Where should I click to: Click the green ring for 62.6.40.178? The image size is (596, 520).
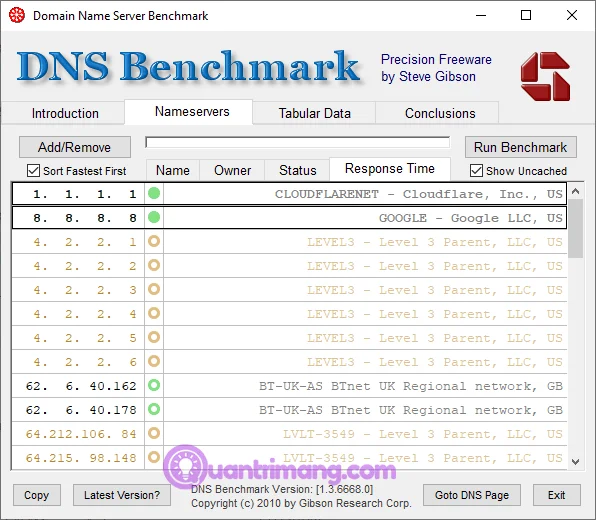coord(154,409)
